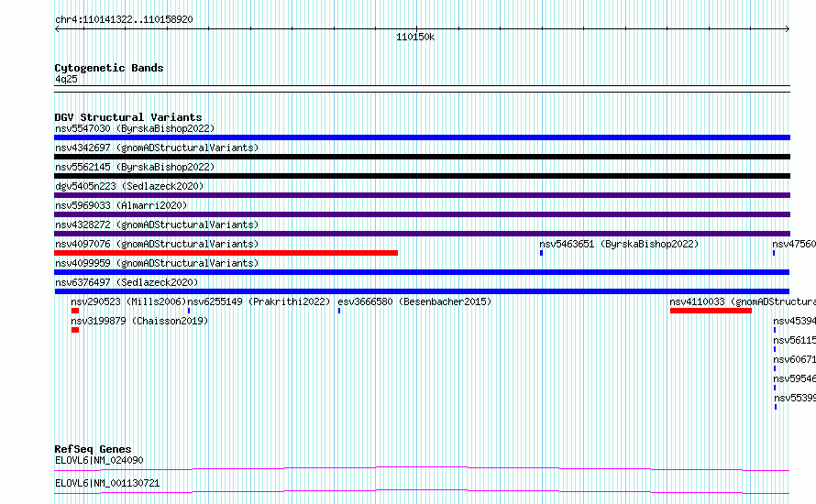Open the nsv5969033 (Almarri2020) label

click(x=121, y=205)
